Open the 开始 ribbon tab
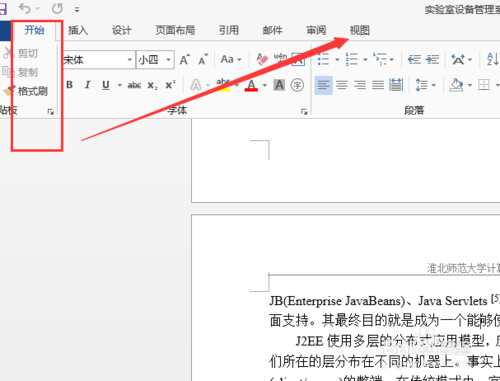 [34, 30]
